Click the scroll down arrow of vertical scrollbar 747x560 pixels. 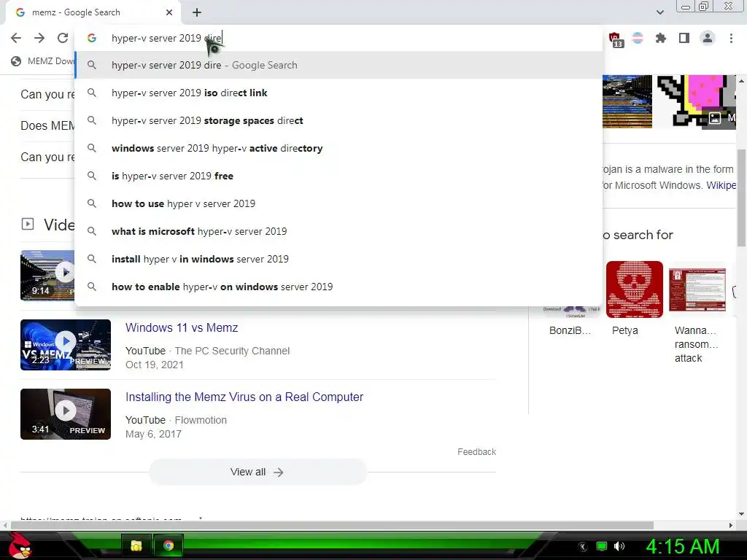(741, 514)
